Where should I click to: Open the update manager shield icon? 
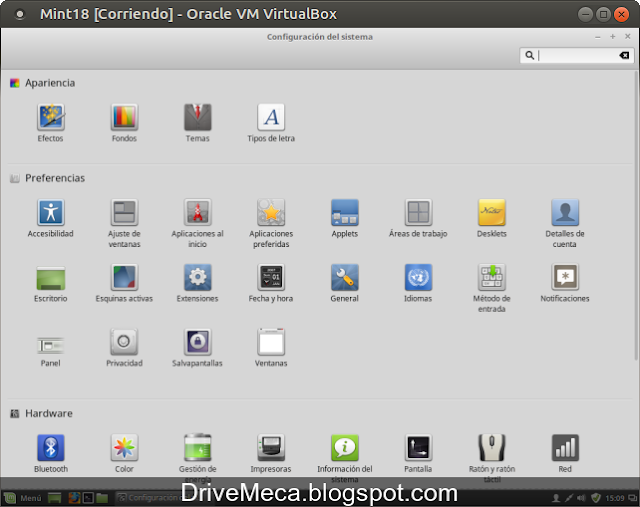tap(596, 498)
